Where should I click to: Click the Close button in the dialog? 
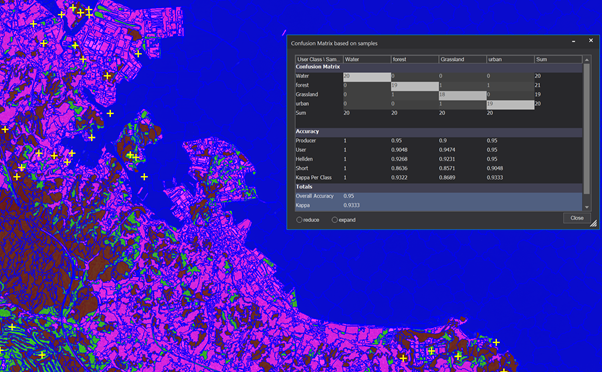point(577,218)
